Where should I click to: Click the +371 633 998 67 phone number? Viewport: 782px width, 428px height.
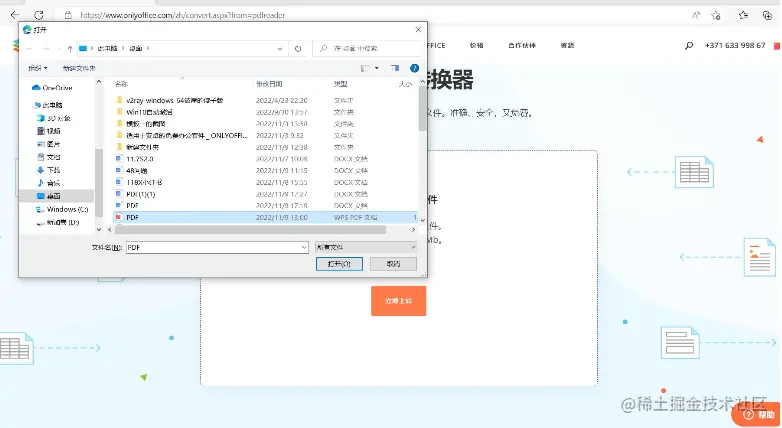735,45
